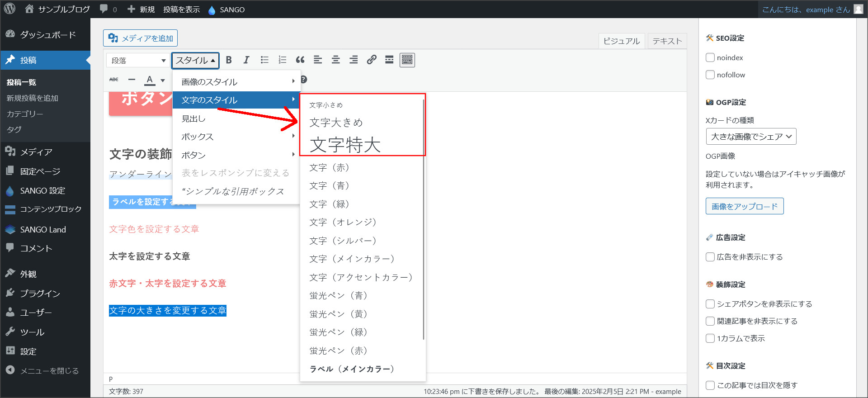Open the 段落 paragraph format dropdown
The height and width of the screenshot is (398, 868).
[x=138, y=61]
